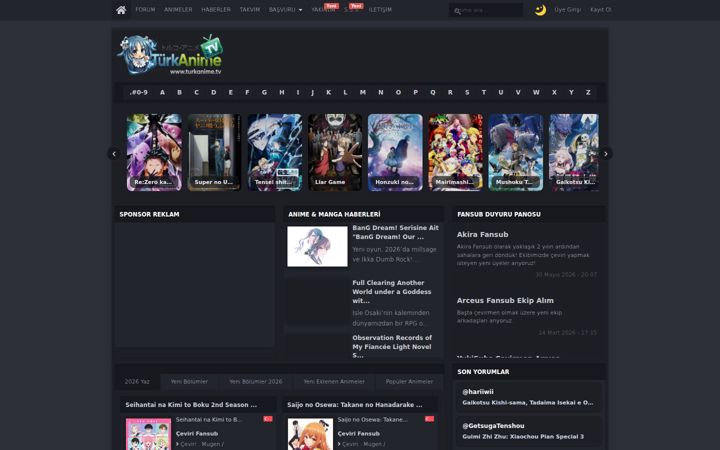This screenshot has height=450, width=720.
Task: Open the Super no U... carousel poster
Action: pos(214,152)
